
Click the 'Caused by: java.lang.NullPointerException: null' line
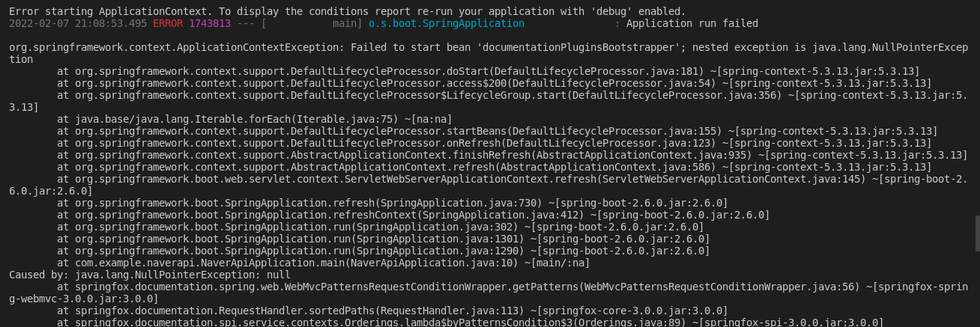tap(150, 275)
